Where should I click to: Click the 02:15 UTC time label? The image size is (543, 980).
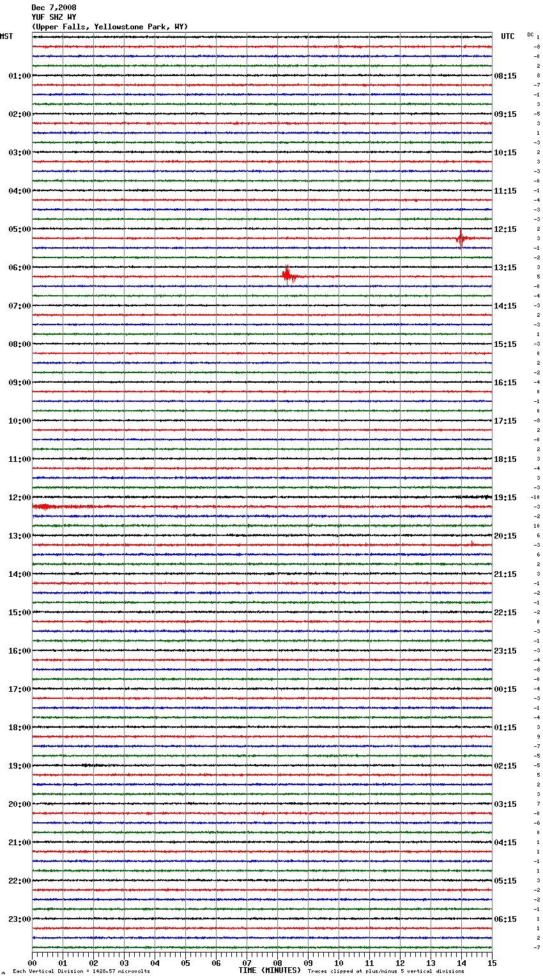[505, 766]
